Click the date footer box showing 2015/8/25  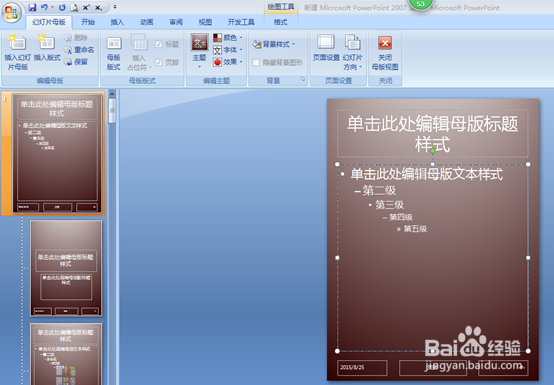(362, 368)
